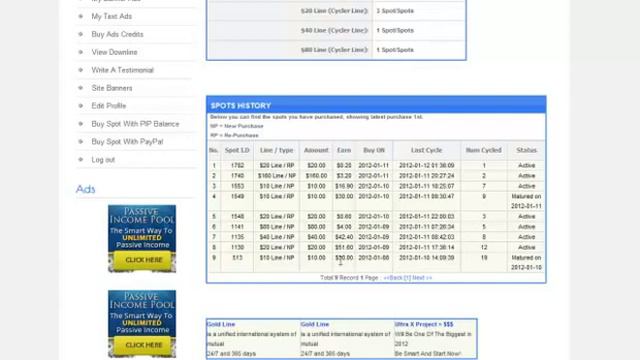Viewport: 640px width, 360px height.
Task: Go to Back page link in Spots History
Action: tap(393, 278)
